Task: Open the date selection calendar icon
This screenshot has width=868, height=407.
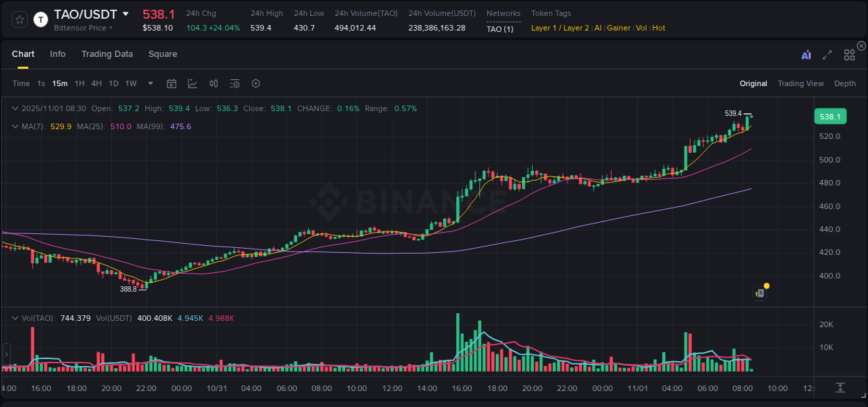Action: coord(172,83)
